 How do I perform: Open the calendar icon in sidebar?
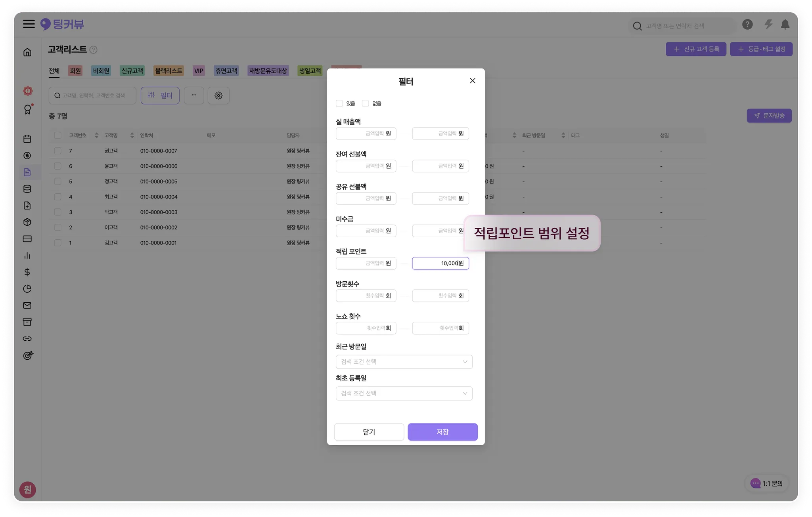[x=27, y=139]
